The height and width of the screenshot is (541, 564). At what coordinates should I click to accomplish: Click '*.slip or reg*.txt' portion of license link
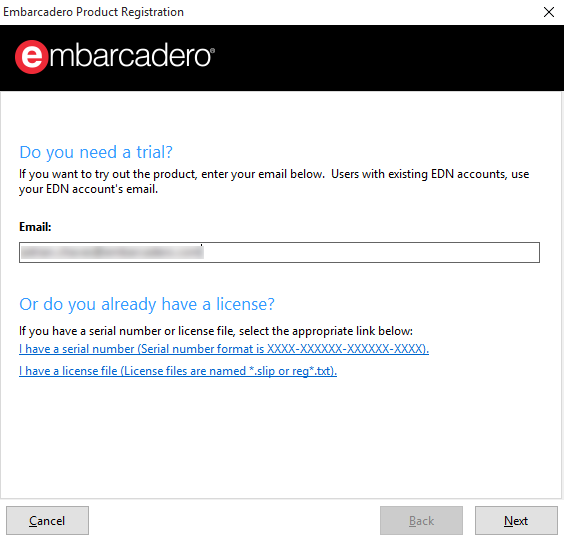pos(290,371)
